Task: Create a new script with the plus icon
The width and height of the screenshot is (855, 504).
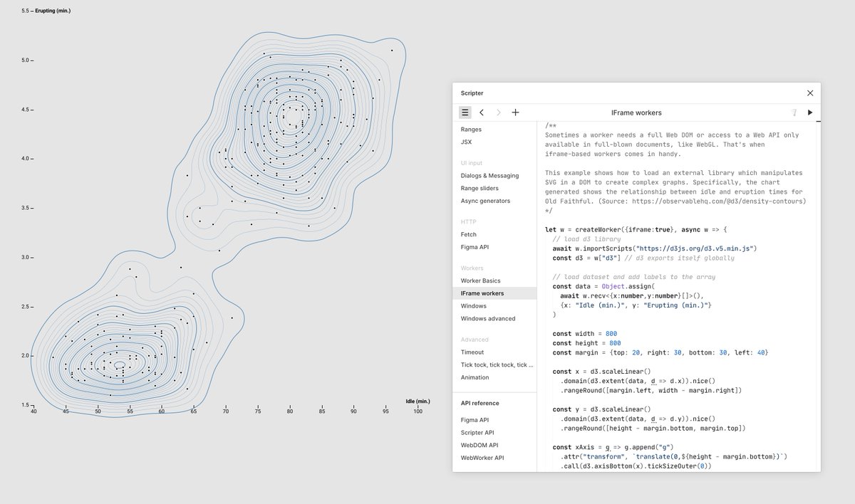Action: click(515, 112)
